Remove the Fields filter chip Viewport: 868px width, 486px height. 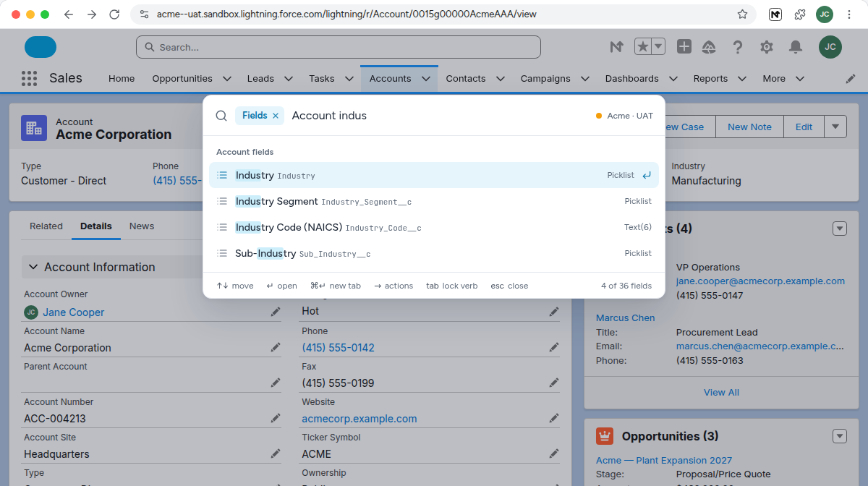click(x=276, y=116)
